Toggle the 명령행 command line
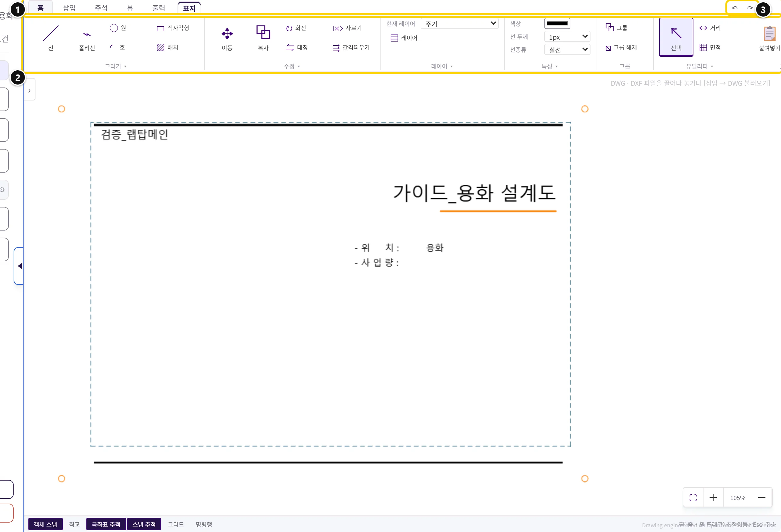781x532 pixels. 204,524
